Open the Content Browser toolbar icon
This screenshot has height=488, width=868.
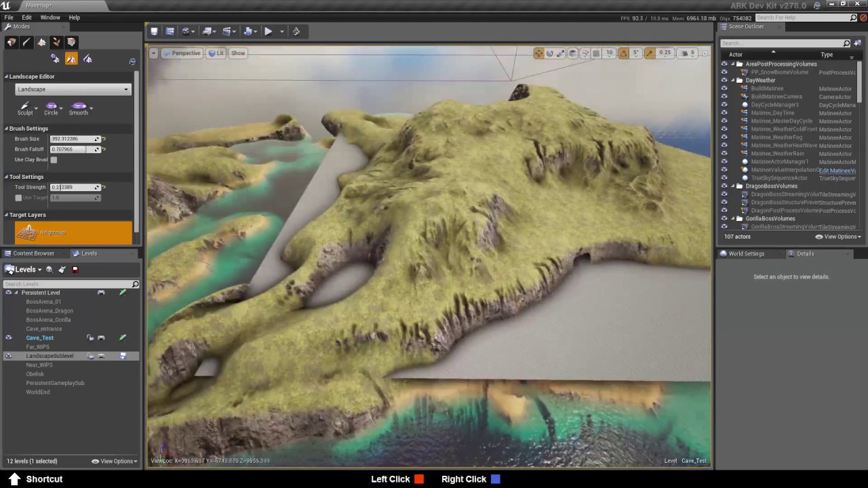coord(170,31)
